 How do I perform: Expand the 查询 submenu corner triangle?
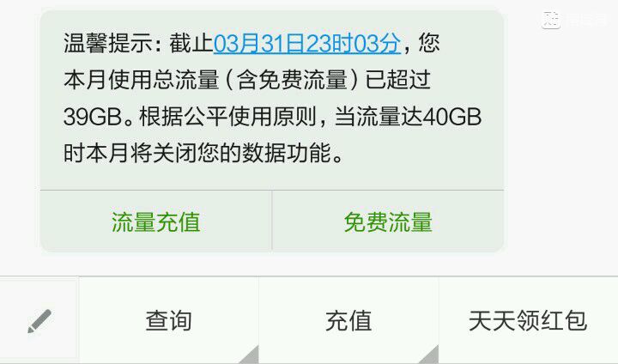click(x=250, y=355)
